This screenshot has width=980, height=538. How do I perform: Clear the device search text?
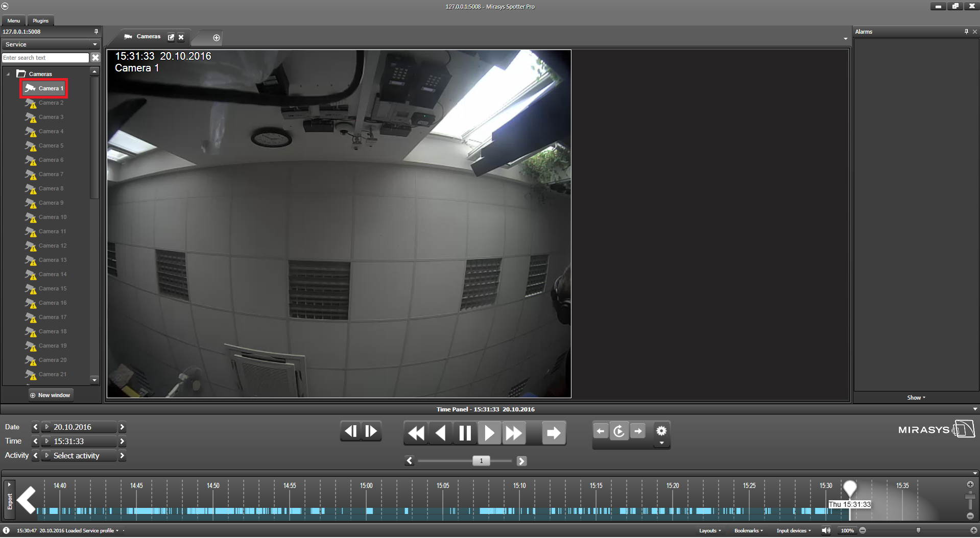coord(95,58)
